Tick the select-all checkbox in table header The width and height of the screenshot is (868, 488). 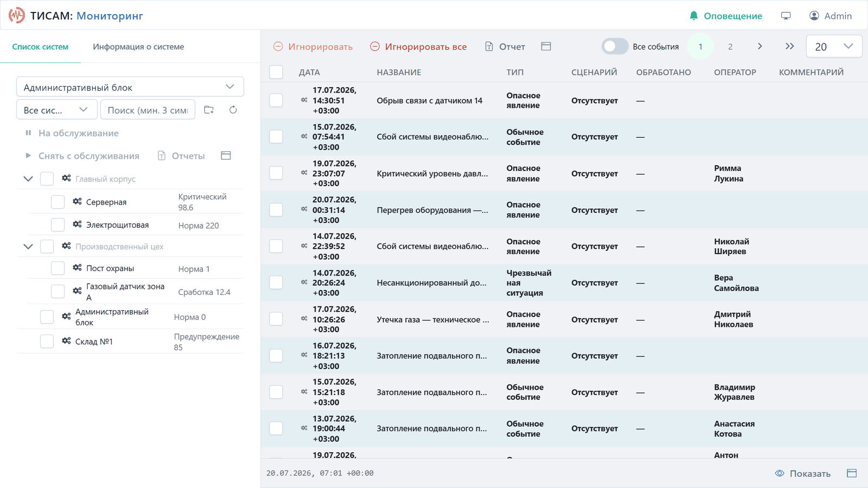tap(276, 72)
